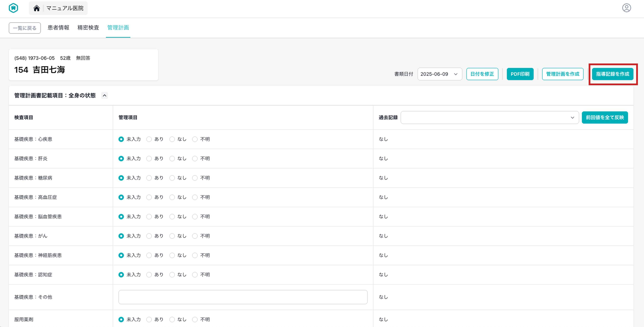Click the 管理項目 column header
This screenshot has width=644, height=327.
(128, 117)
